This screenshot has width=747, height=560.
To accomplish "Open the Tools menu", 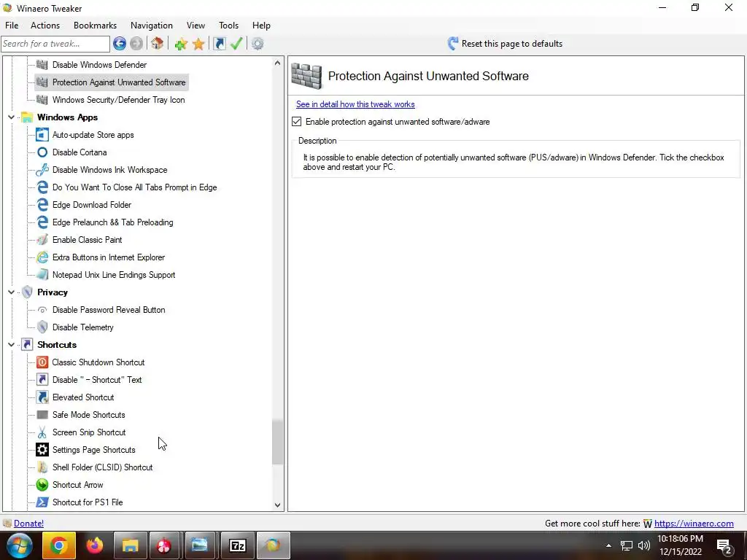I will pos(228,26).
